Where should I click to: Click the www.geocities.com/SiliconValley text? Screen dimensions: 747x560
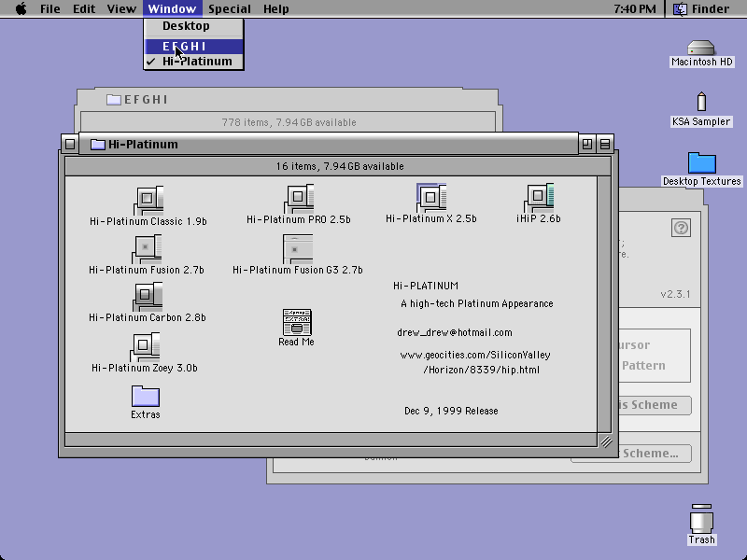click(475, 355)
